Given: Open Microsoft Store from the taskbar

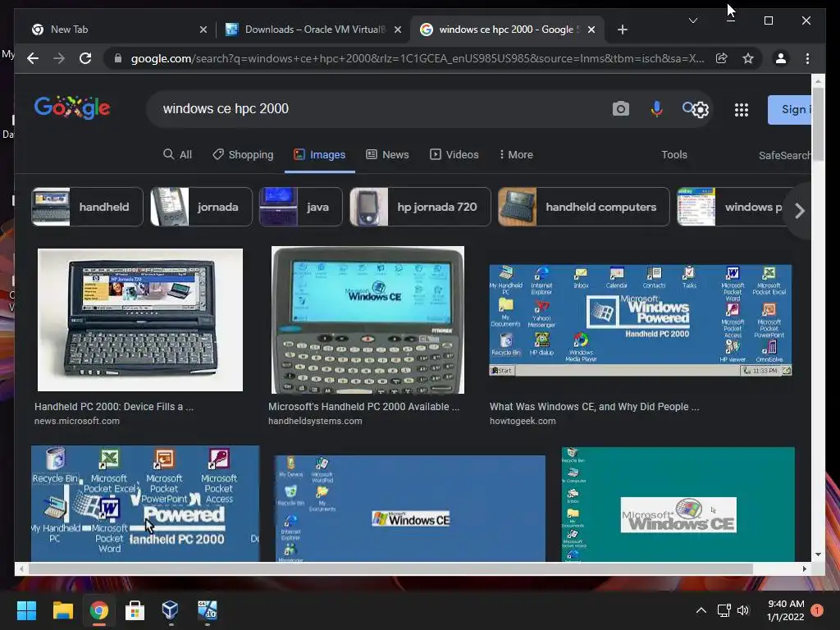Looking at the screenshot, I should (135, 610).
